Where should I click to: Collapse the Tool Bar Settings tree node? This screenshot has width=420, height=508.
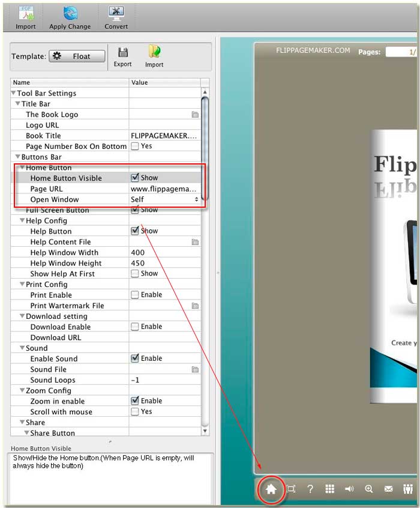click(x=14, y=93)
